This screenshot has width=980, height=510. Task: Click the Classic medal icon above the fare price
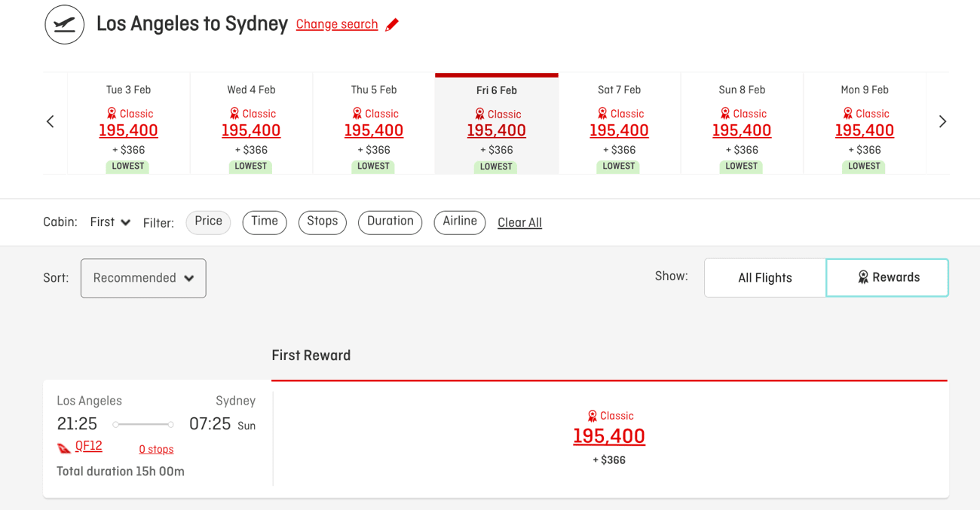click(x=591, y=415)
